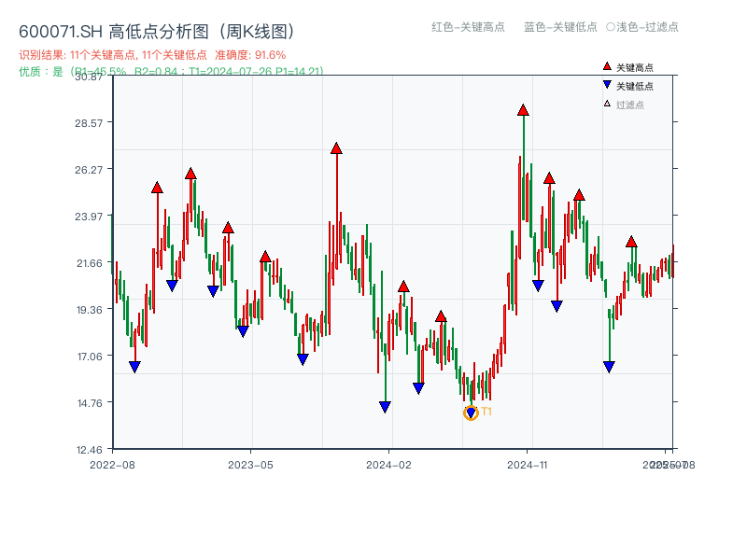Click the highest red key-high marker near 29
This screenshot has width=747, height=560.
click(523, 110)
